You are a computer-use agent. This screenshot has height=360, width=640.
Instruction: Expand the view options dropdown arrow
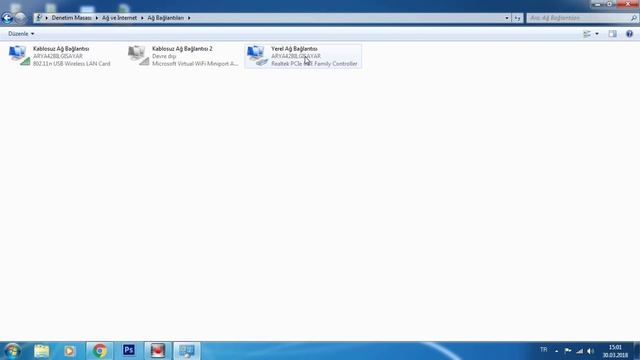pos(597,34)
